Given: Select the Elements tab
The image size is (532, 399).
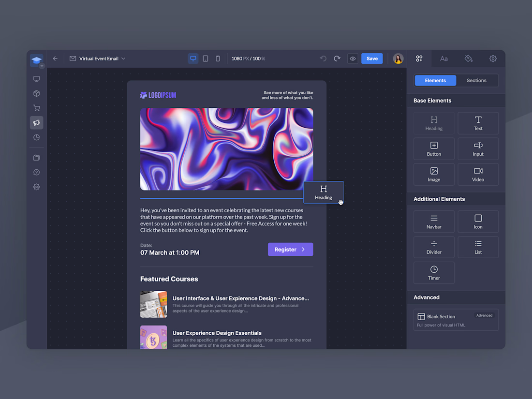Looking at the screenshot, I should pyautogui.click(x=435, y=80).
